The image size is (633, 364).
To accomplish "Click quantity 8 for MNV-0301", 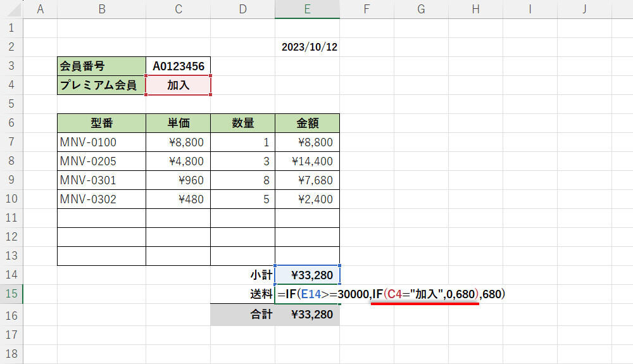I will tap(242, 180).
